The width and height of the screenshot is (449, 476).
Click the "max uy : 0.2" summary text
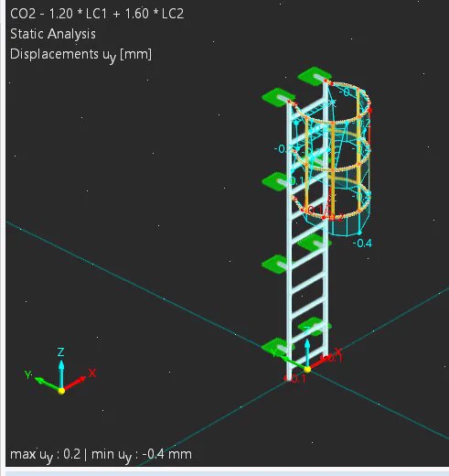(46, 455)
